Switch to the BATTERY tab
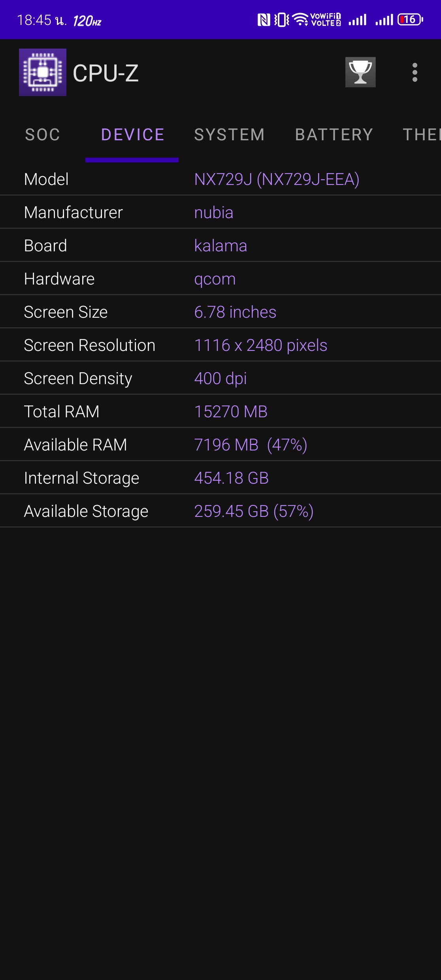This screenshot has height=980, width=441. coord(334,135)
